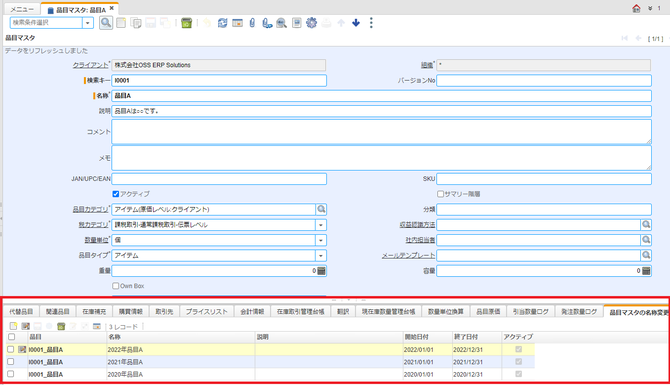Click the 2021/12/31 end date cell

point(476,362)
